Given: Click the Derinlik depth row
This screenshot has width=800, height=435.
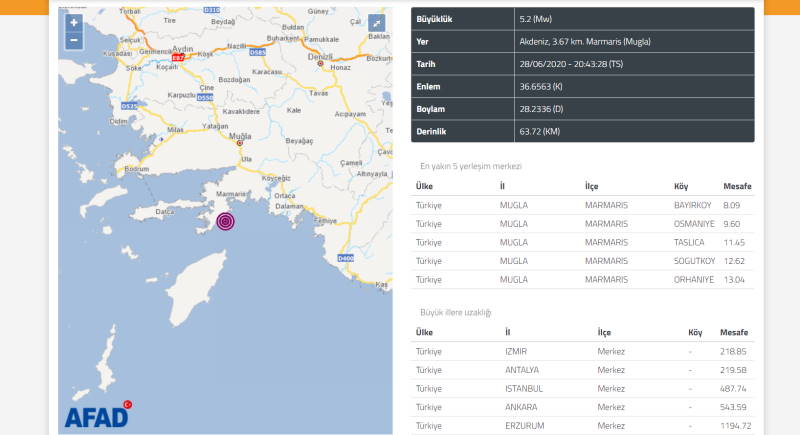Looking at the screenshot, I should click(582, 131).
